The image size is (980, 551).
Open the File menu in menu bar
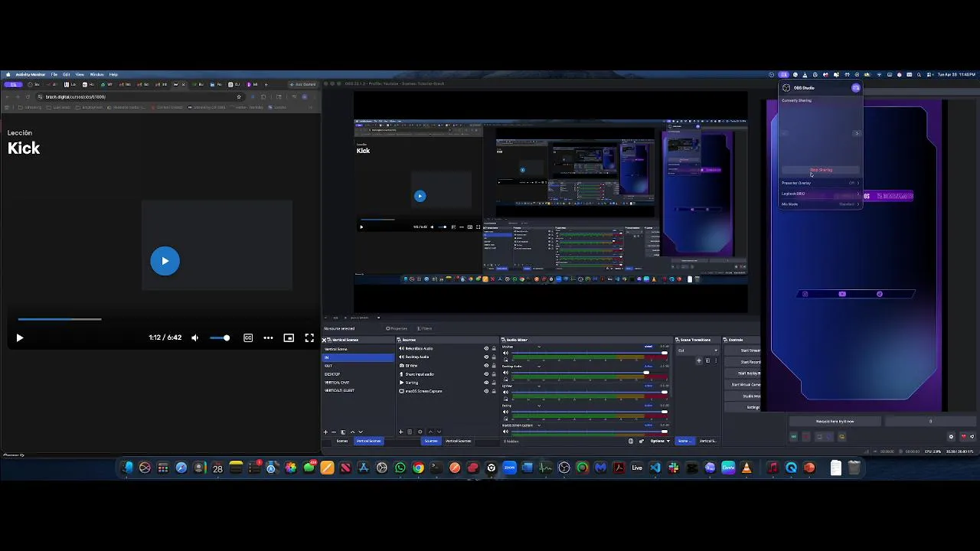click(54, 74)
